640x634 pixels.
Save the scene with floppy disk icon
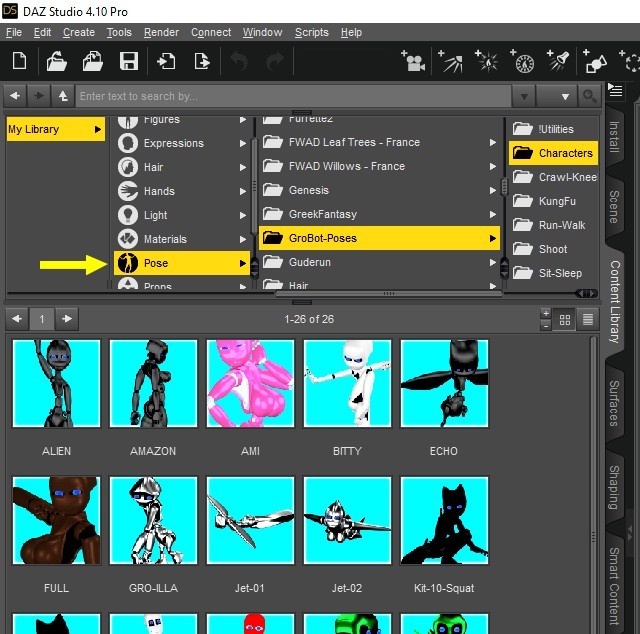[x=129, y=61]
